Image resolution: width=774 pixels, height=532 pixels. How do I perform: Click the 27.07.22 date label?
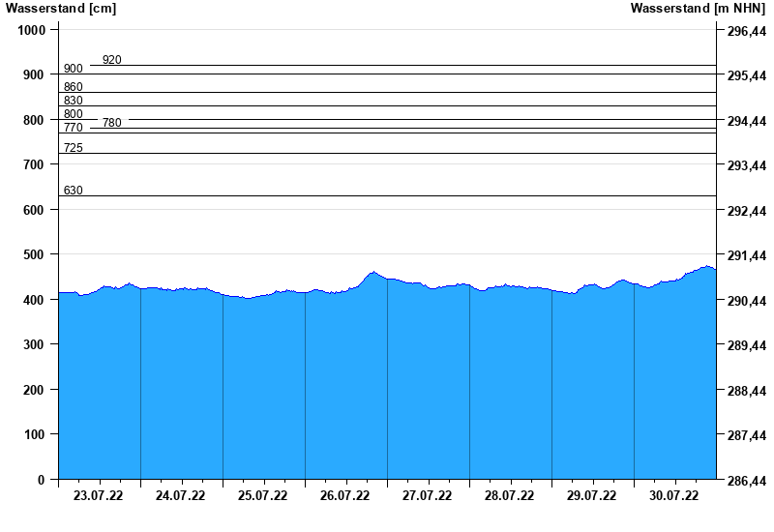click(427, 495)
